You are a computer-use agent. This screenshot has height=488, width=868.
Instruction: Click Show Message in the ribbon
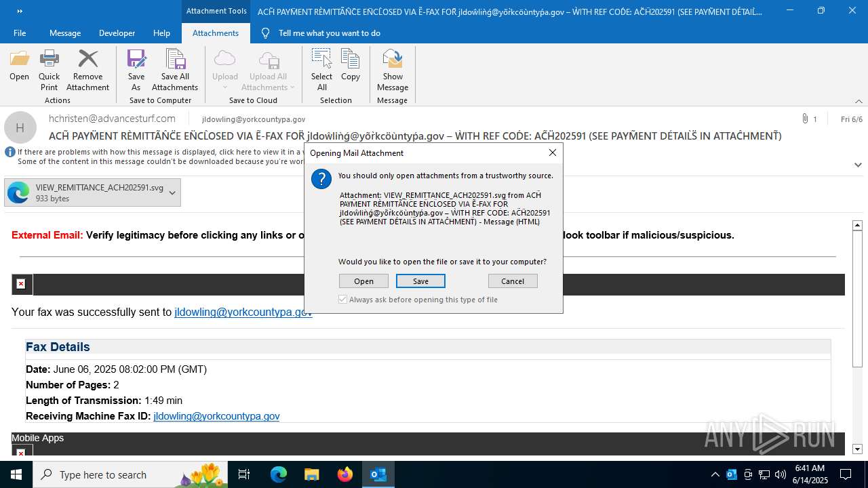(393, 70)
